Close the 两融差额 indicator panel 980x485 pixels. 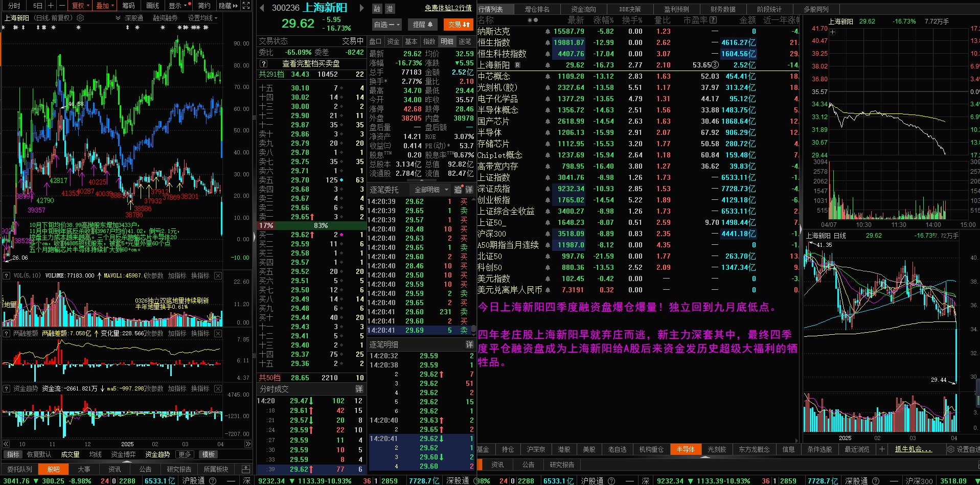tap(218, 333)
